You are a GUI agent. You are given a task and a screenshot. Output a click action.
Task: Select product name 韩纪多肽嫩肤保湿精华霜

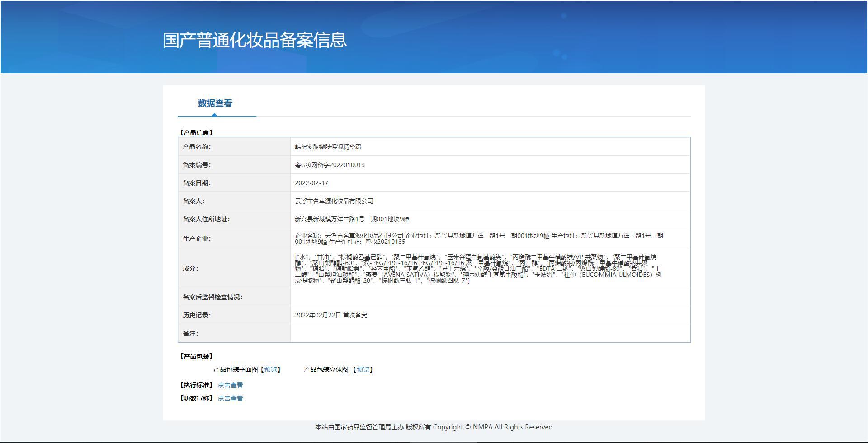pyautogui.click(x=328, y=147)
